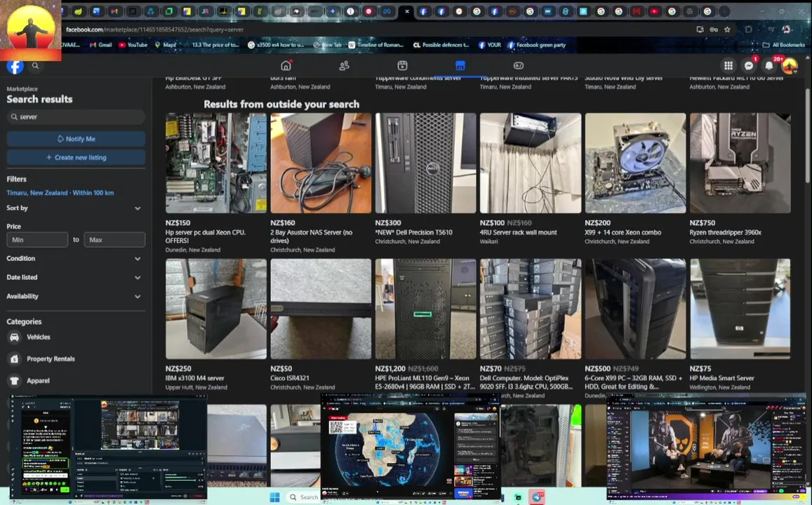Viewport: 812px width, 505px height.
Task: Open the Facebook Video tab icon
Action: coord(402,66)
